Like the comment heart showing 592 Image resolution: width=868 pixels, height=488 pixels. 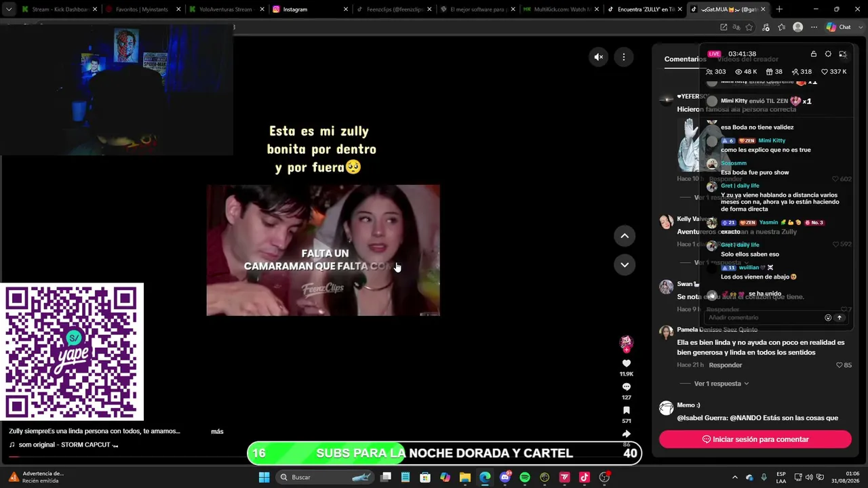[x=835, y=244]
